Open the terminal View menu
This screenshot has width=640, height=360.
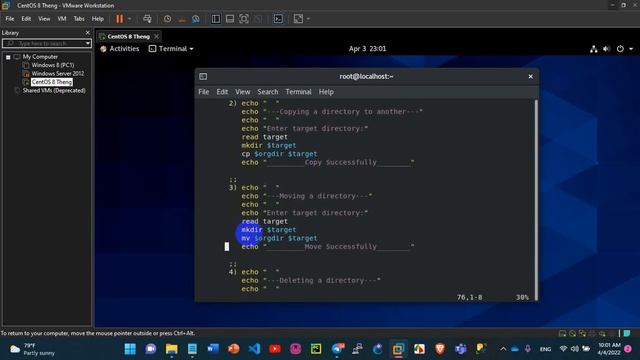coord(242,92)
